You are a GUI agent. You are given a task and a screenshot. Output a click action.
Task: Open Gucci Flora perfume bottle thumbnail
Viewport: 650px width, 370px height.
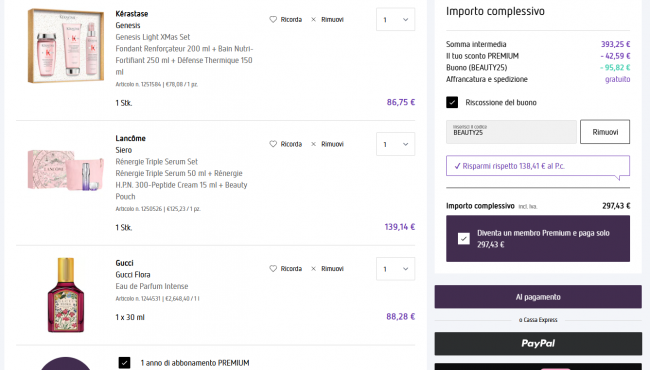[65, 295]
